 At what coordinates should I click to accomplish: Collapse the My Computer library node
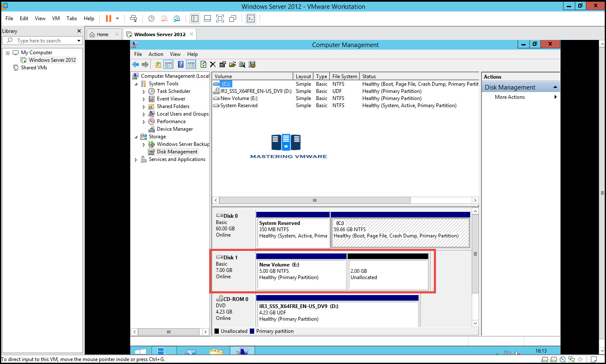pyautogui.click(x=8, y=53)
